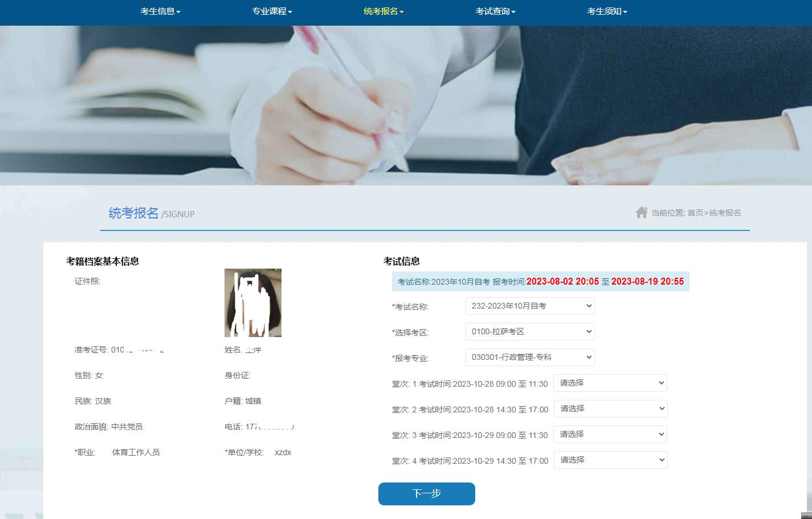Open course dropdown for 堂次 4
This screenshot has height=519, width=812.
pos(610,460)
